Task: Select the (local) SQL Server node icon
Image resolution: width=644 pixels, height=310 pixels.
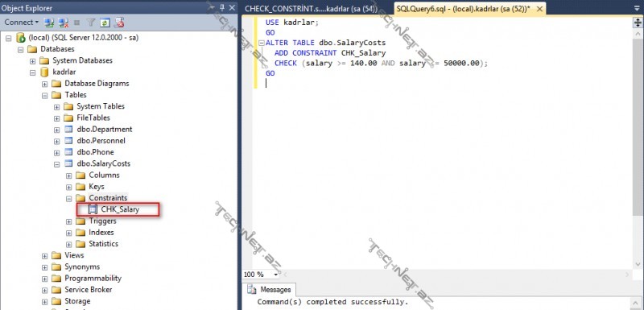Action: (21, 38)
